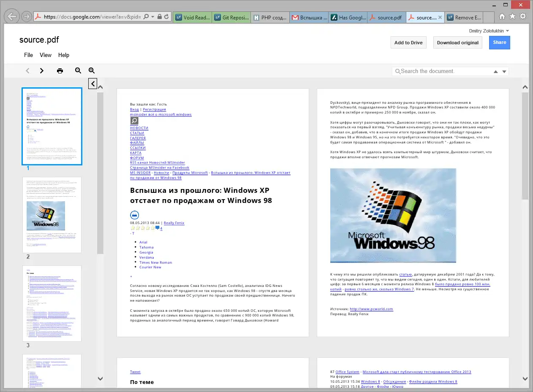Click the Courier New font link
Screen dimensions: 533x392
(150, 267)
